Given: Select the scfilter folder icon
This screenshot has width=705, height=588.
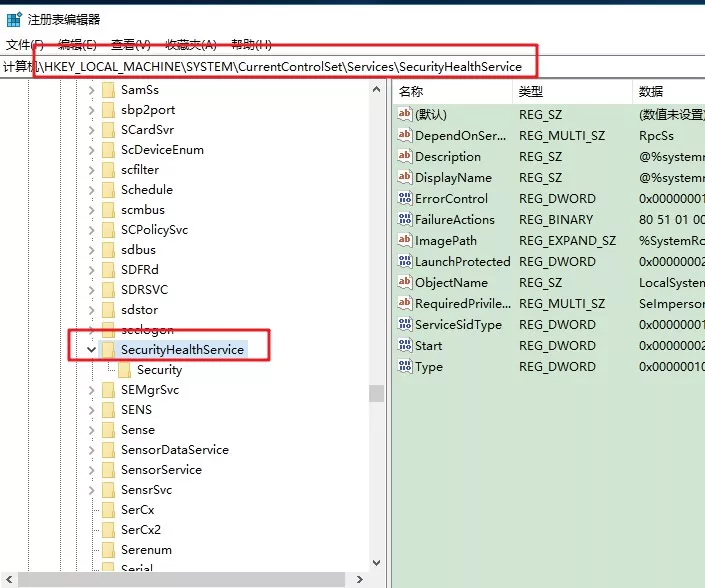Looking at the screenshot, I should click(108, 170).
